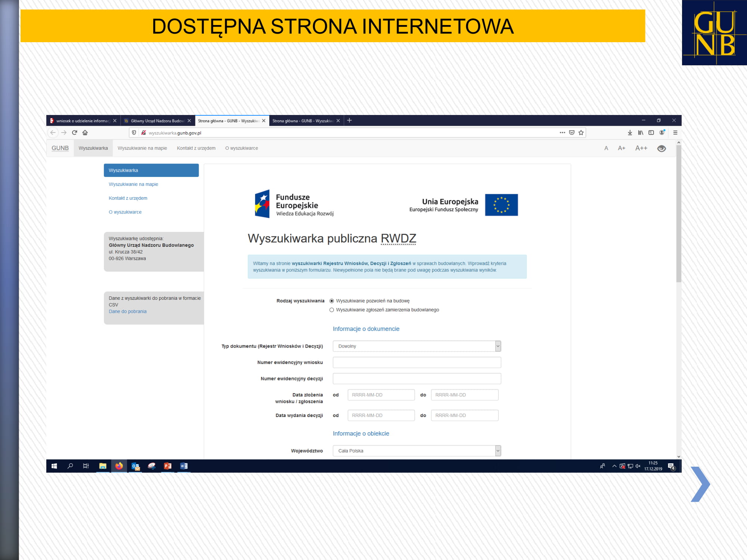Open PowerPoint from the Windows taskbar

click(x=168, y=466)
